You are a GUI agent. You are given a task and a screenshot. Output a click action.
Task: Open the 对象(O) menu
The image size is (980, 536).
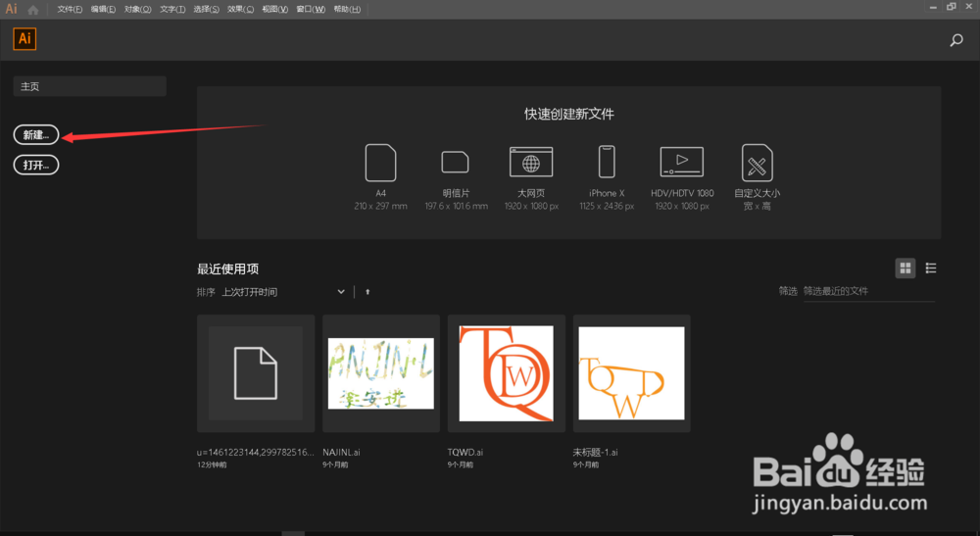click(x=137, y=10)
